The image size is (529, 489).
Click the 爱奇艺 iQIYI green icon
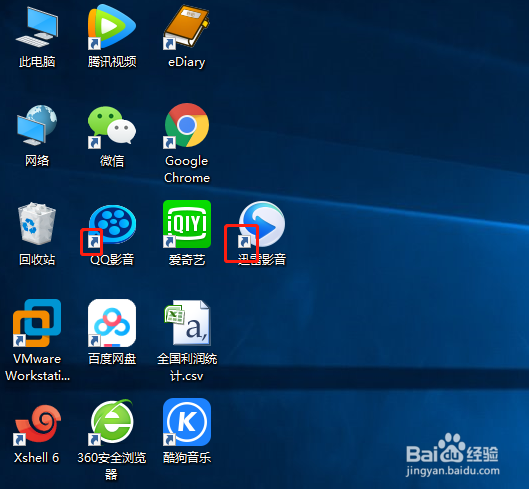coord(187,224)
